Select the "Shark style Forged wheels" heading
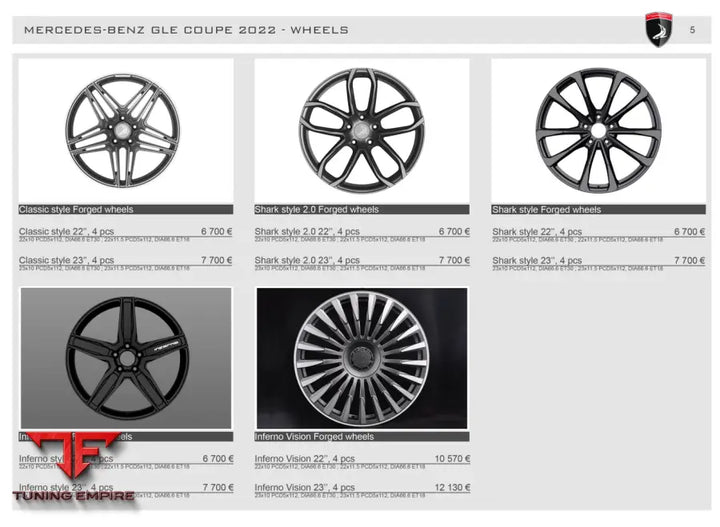This screenshot has height=527, width=720. (x=547, y=210)
